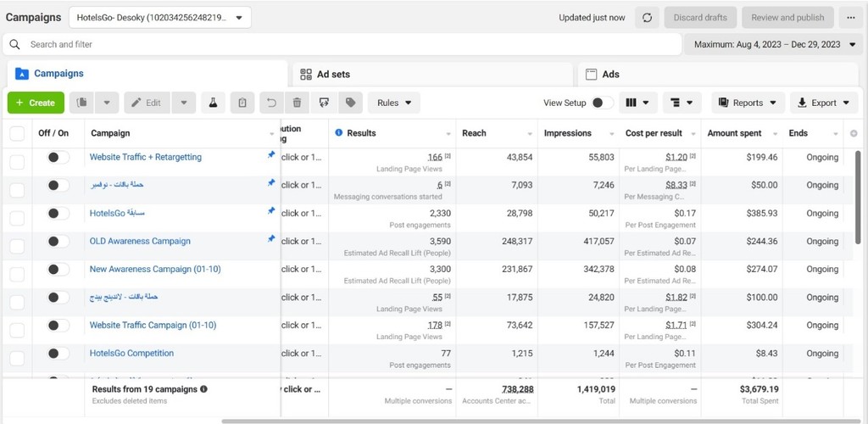The width and height of the screenshot is (868, 424).
Task: Open the Reports dropdown
Action: [x=748, y=103]
